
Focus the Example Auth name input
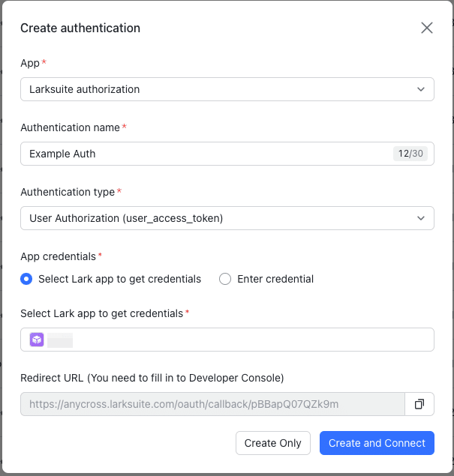coord(203,154)
